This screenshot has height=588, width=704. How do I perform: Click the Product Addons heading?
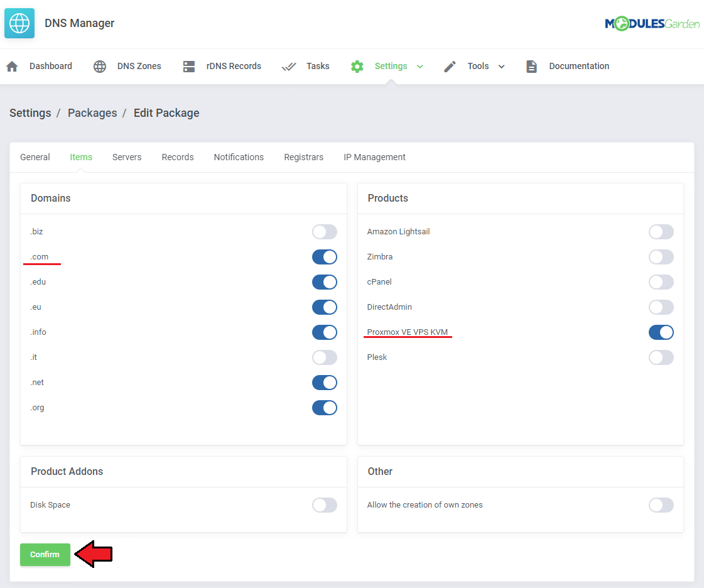click(x=67, y=471)
